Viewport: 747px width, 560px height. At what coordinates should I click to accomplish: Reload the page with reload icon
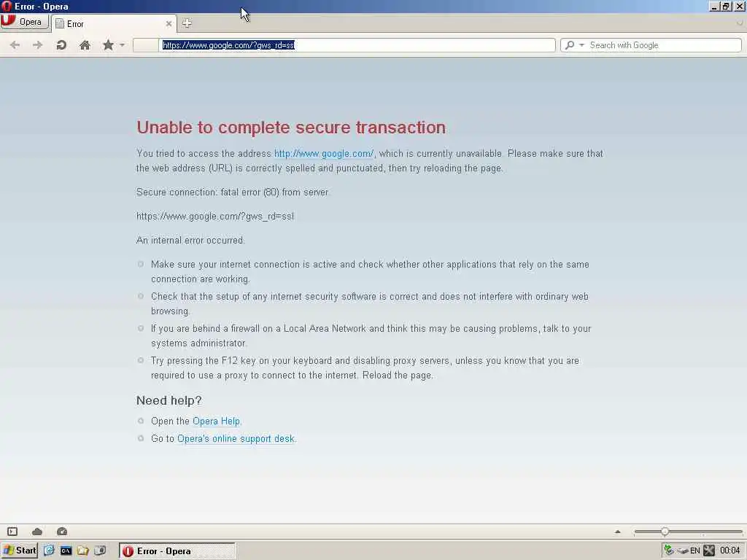point(61,45)
